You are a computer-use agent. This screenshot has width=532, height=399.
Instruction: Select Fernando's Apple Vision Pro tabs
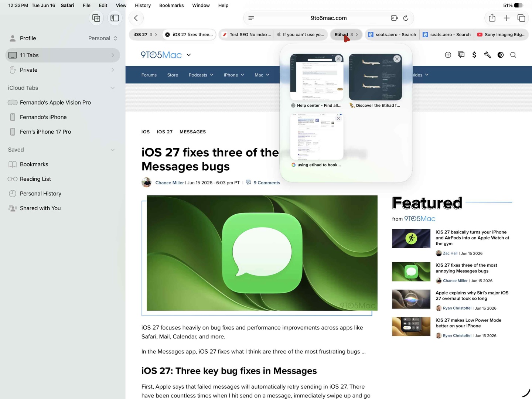coord(62,102)
